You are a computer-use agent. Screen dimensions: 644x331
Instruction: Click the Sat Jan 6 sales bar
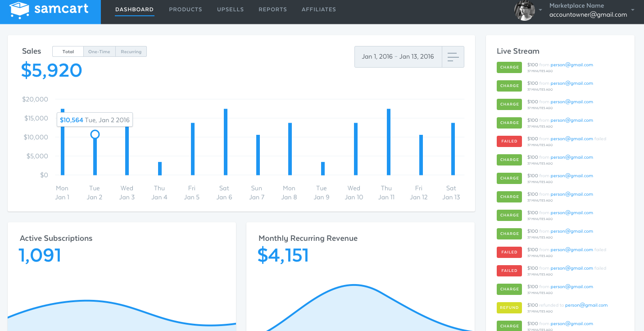click(x=226, y=142)
